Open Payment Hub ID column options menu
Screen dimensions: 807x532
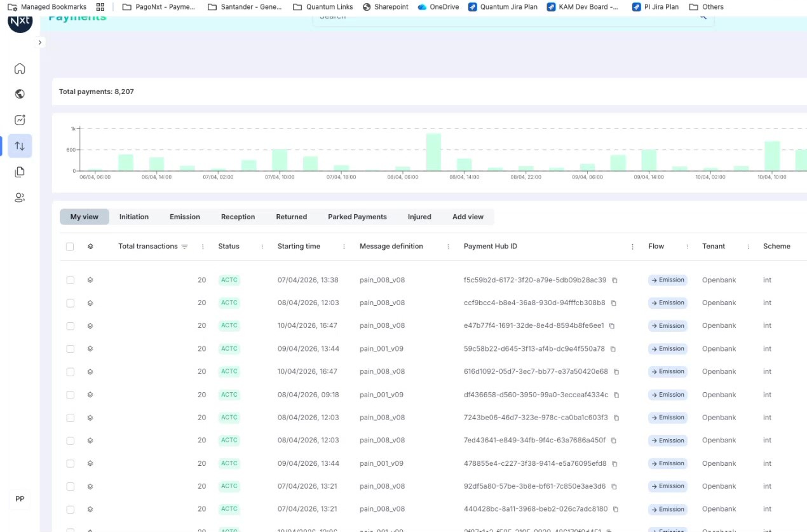click(x=632, y=247)
